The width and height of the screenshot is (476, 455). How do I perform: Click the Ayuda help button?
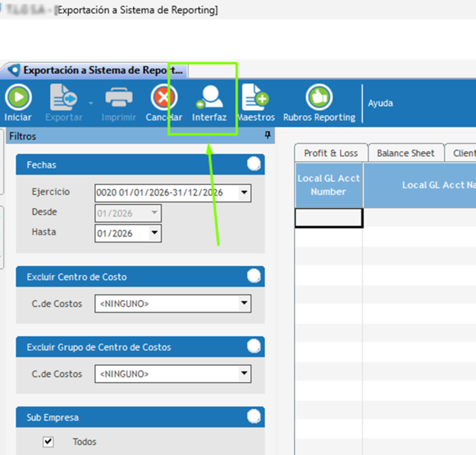(x=380, y=103)
